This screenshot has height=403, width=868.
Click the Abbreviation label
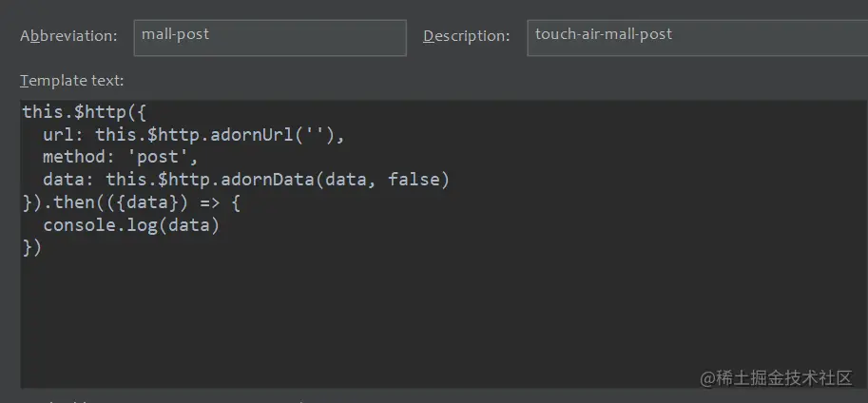[68, 36]
